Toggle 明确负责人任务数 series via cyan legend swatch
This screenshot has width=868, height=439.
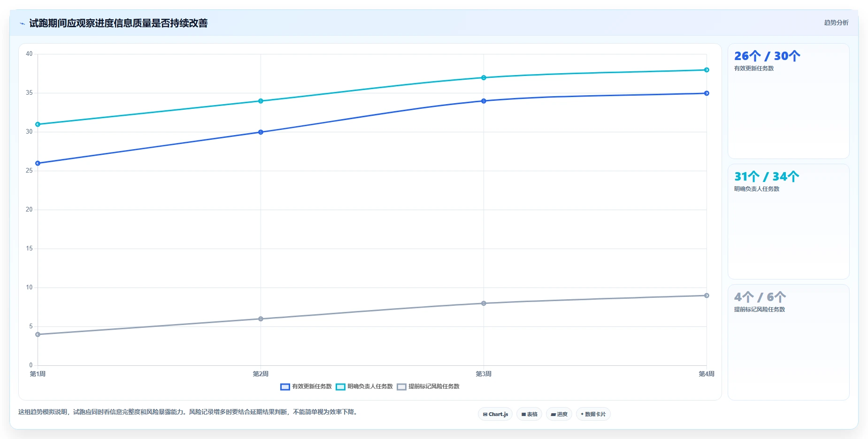point(340,387)
